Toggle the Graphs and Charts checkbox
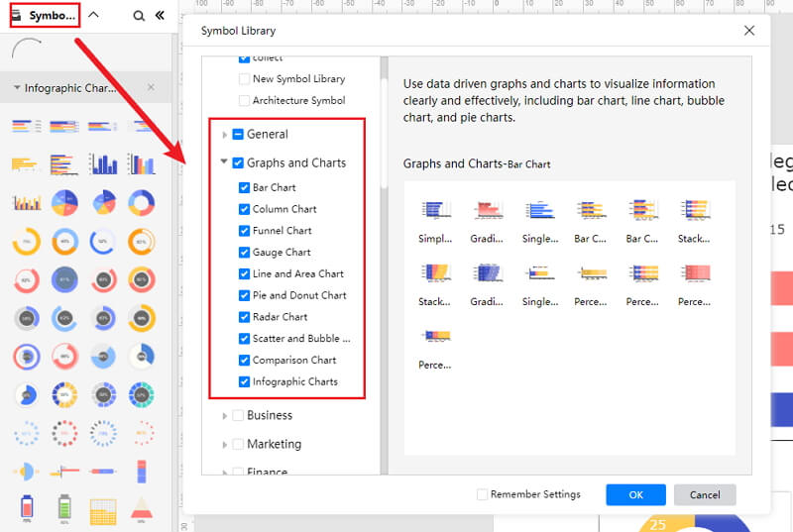The image size is (793, 532). tap(238, 162)
